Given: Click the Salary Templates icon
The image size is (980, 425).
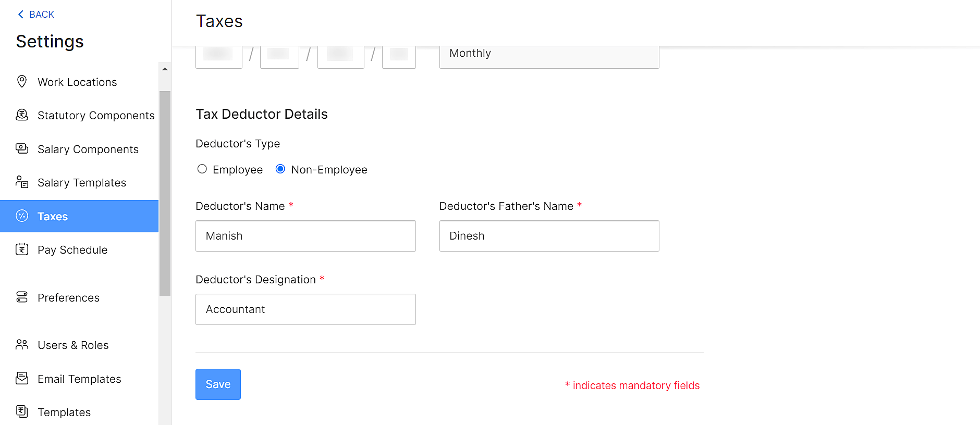Looking at the screenshot, I should coord(22,182).
